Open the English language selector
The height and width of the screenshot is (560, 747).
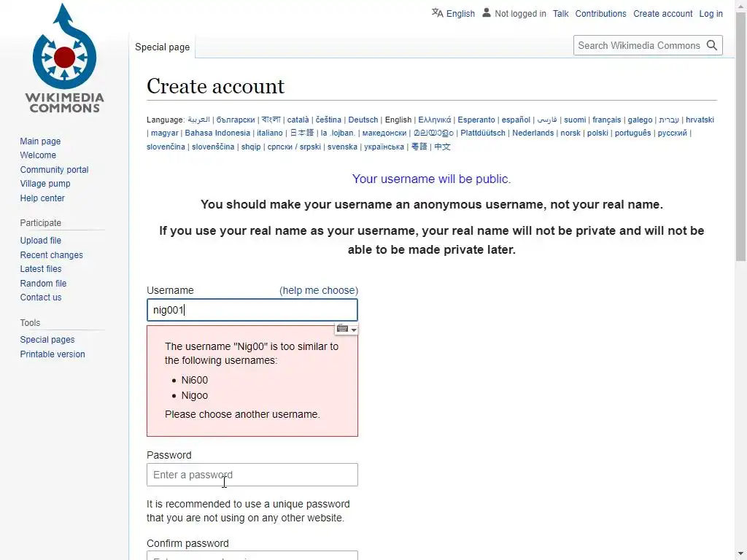pyautogui.click(x=460, y=14)
